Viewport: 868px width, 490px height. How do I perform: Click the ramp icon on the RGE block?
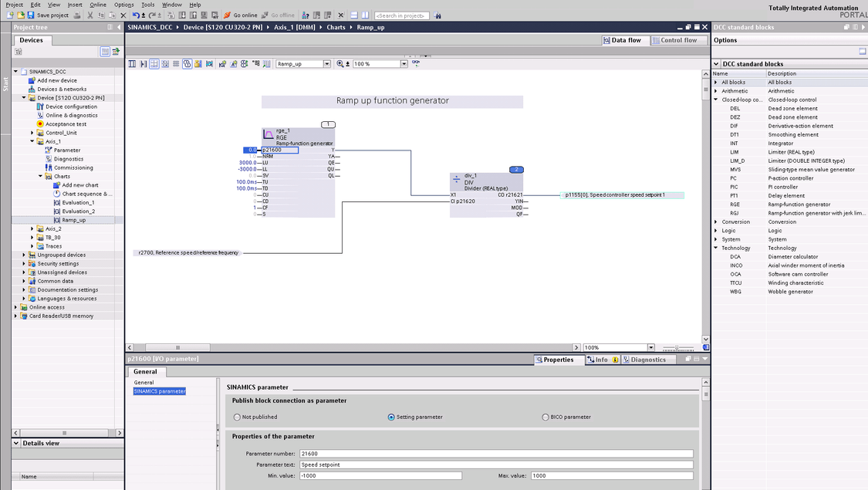(269, 134)
